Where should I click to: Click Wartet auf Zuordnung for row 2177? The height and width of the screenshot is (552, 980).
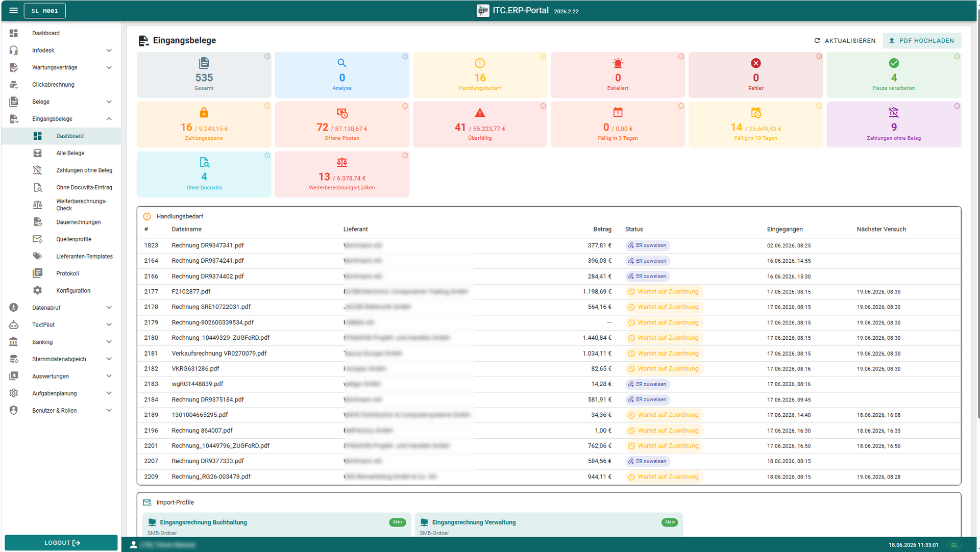[664, 292]
